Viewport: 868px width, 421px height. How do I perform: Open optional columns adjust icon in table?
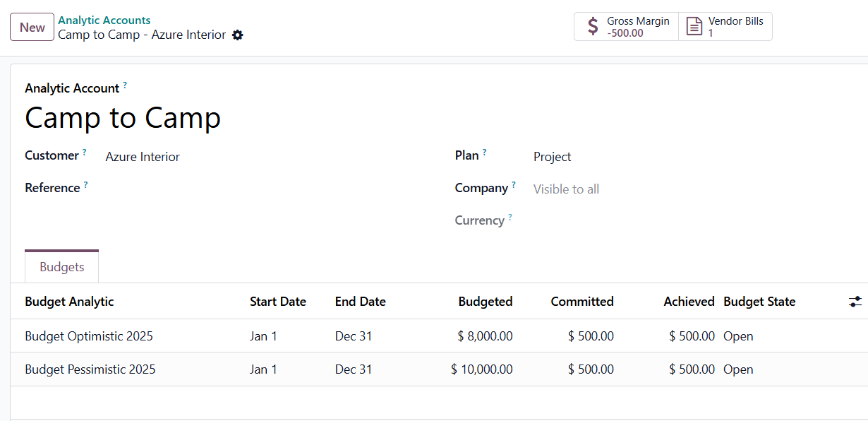855,302
